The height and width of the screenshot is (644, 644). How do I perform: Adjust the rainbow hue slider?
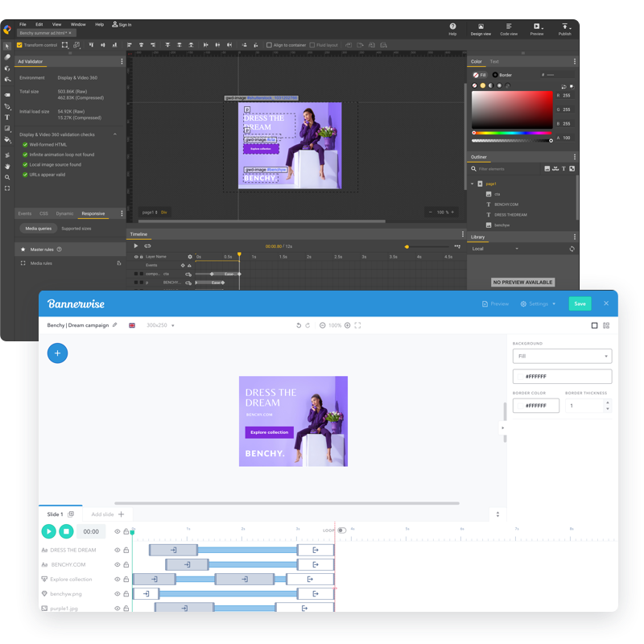tap(512, 133)
